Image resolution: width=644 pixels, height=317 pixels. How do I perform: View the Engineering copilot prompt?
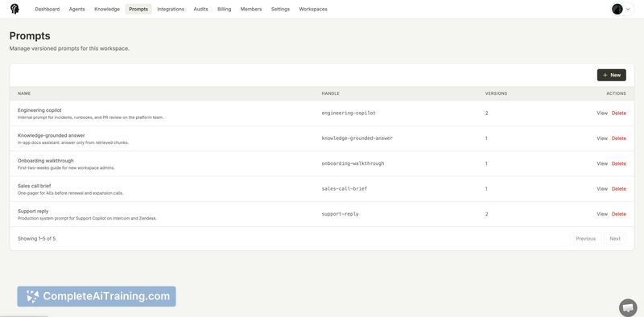[x=601, y=113]
